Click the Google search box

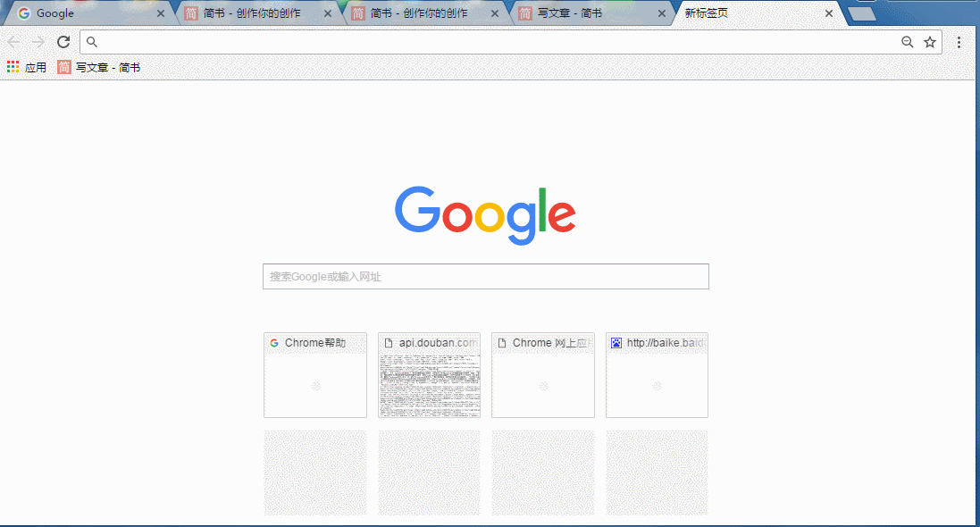486,276
